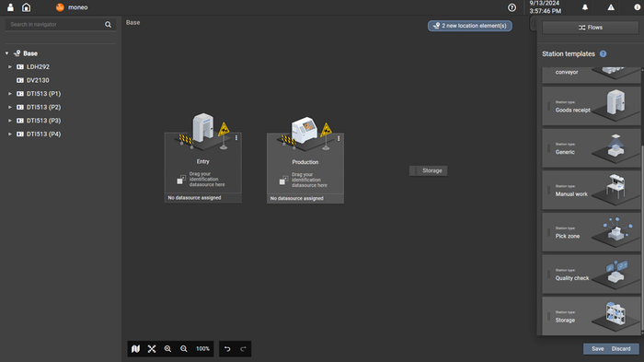Click the 2 new location element(s) badge
Viewport: 644px width, 362px height.
(470, 26)
